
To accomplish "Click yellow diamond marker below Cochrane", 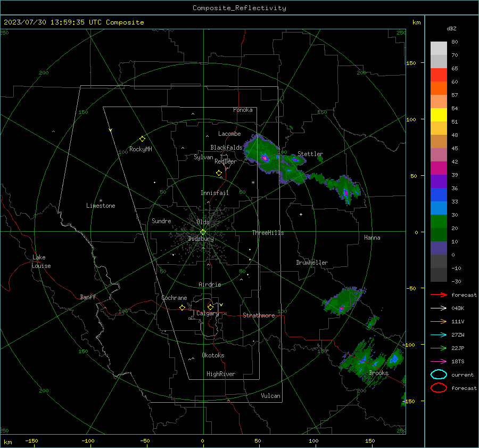I will click(x=182, y=307).
